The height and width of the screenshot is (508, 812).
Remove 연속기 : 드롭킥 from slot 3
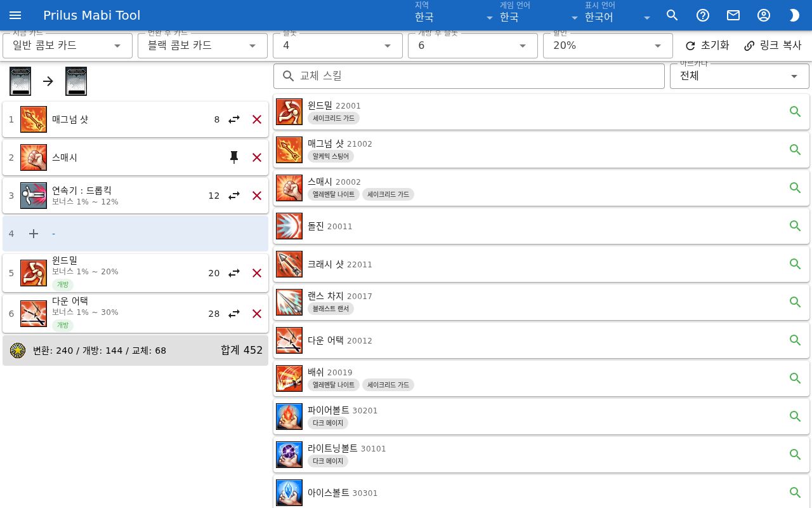pyautogui.click(x=257, y=196)
